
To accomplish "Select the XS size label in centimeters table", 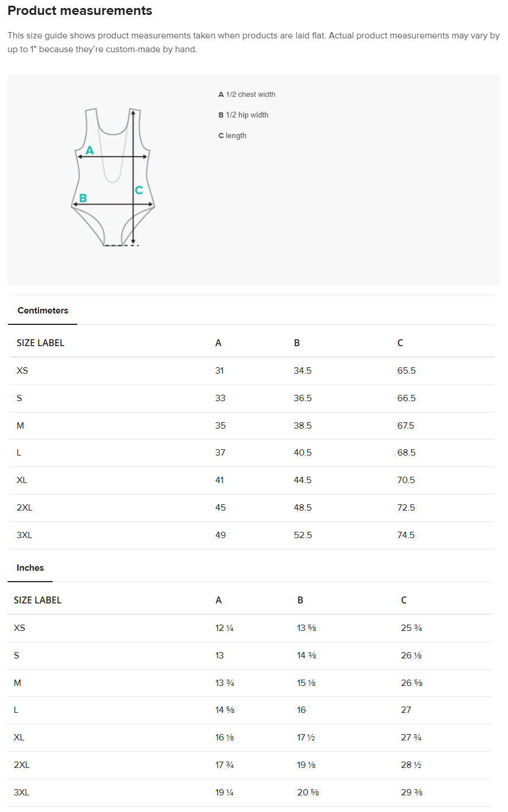I will pyautogui.click(x=22, y=371).
